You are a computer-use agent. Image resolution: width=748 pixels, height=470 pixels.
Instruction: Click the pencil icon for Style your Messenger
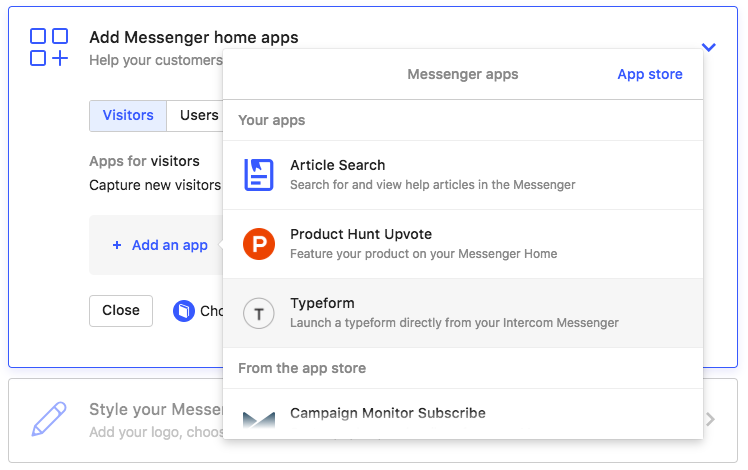(x=49, y=419)
